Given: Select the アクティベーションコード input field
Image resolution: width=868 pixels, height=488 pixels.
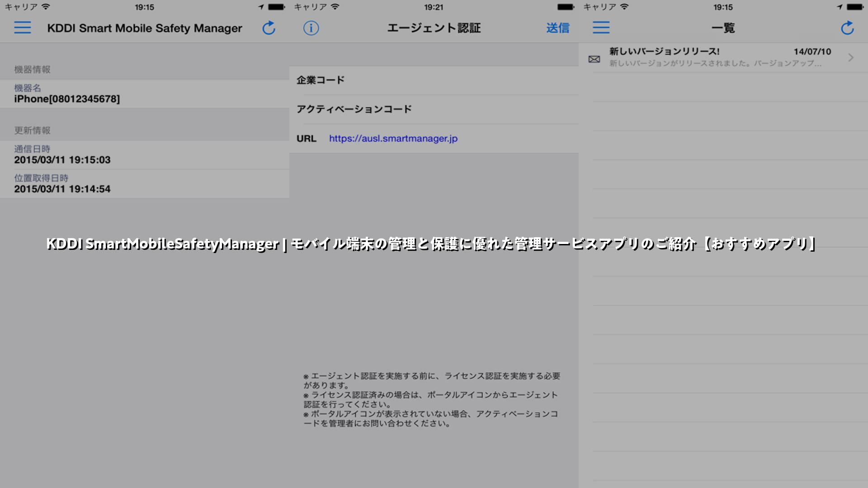Looking at the screenshot, I should click(x=434, y=109).
